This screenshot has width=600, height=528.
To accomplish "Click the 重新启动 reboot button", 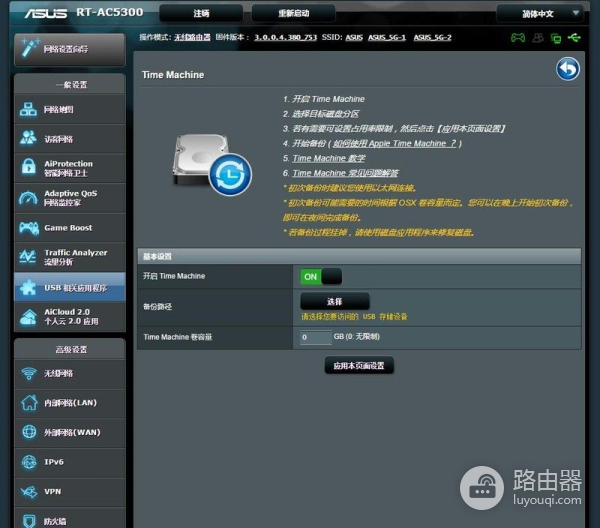I will 293,13.
